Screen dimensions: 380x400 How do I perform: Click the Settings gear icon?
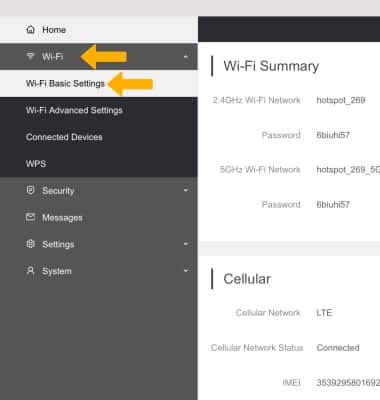[30, 244]
